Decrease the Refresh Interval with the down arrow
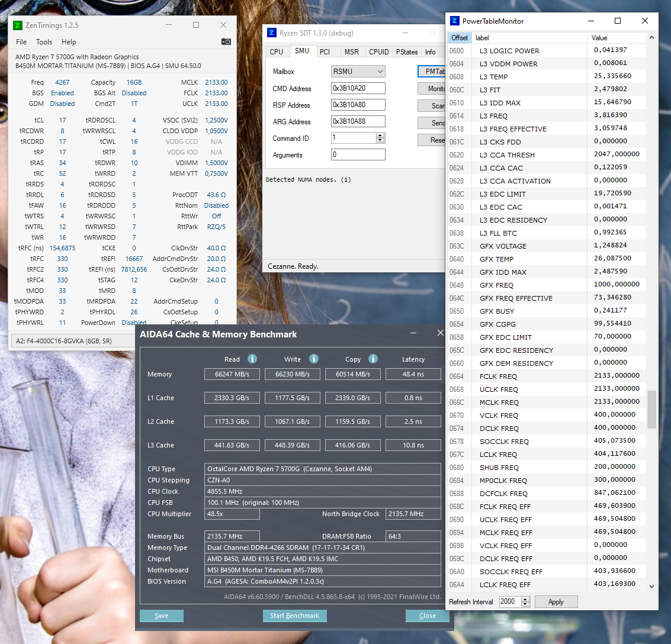The height and width of the screenshot is (644, 671). (x=525, y=605)
